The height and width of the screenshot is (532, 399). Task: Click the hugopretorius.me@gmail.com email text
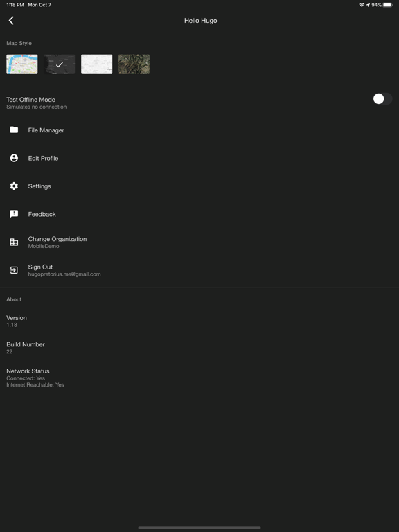click(x=64, y=274)
